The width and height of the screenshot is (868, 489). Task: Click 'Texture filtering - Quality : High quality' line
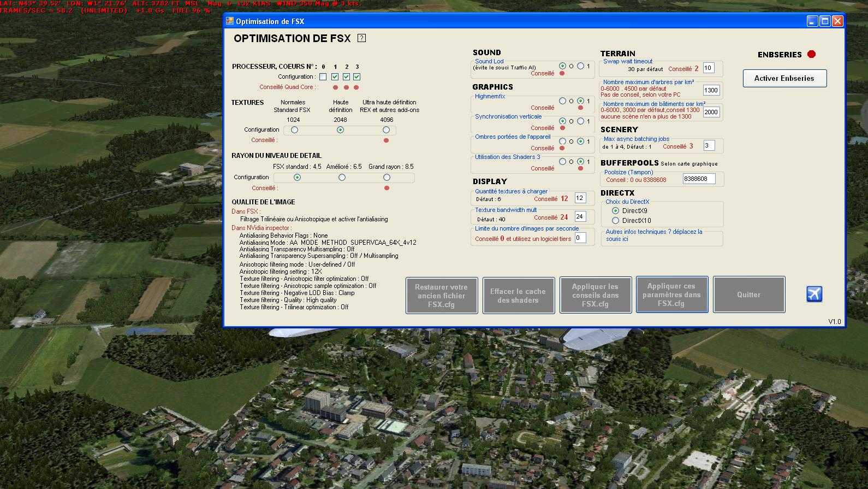(288, 300)
